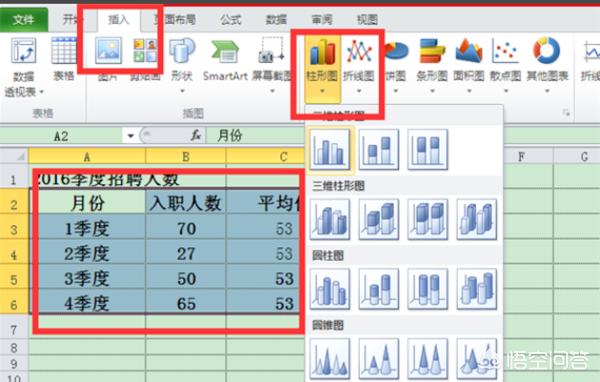Image resolution: width=600 pixels, height=382 pixels.
Task: Insert a table with 表格 icon
Action: [x=64, y=51]
